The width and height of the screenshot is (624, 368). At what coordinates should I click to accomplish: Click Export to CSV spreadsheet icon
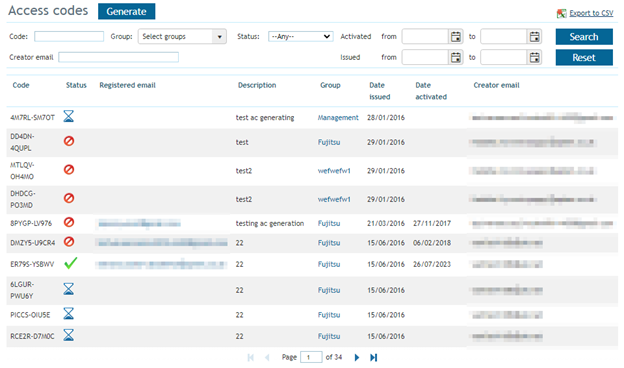(x=561, y=13)
